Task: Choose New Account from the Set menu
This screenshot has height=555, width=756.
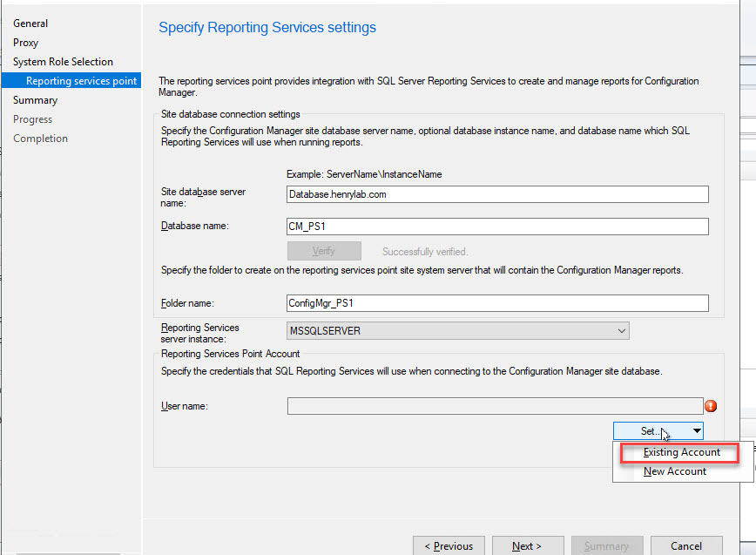Action: click(x=675, y=471)
